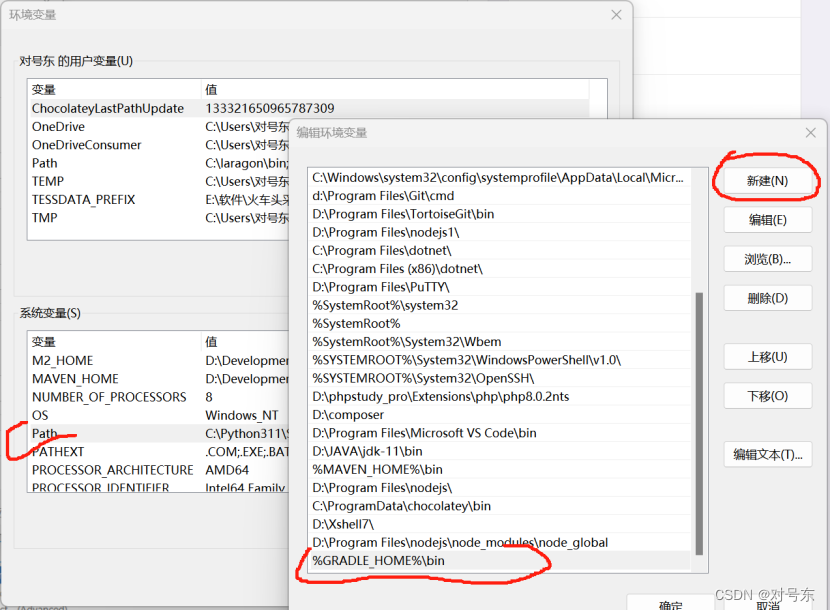Screen dimensions: 830x611
Task: Select ChocolateyLastPathUpdate user variable row
Action: (x=310, y=109)
